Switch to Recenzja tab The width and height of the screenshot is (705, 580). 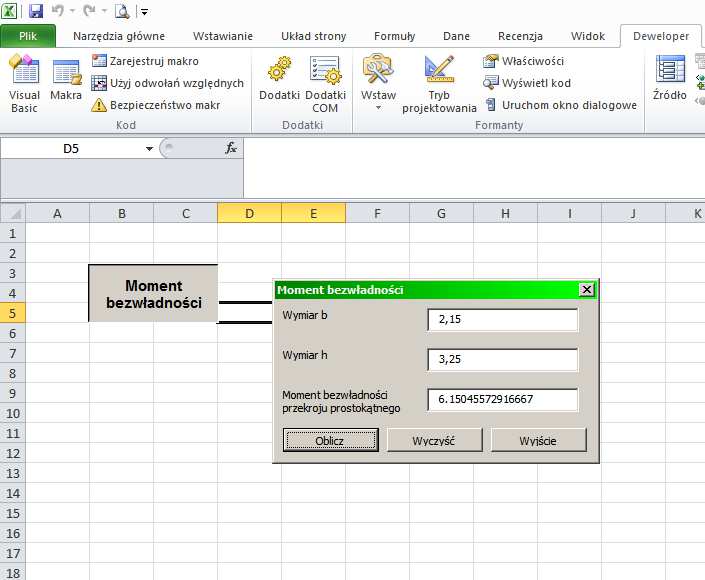coord(520,36)
